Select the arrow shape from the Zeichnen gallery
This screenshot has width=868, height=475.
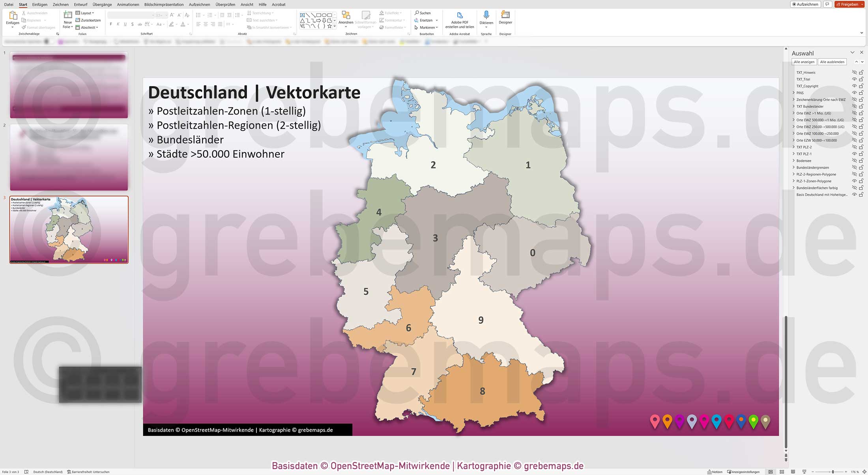coord(319,21)
